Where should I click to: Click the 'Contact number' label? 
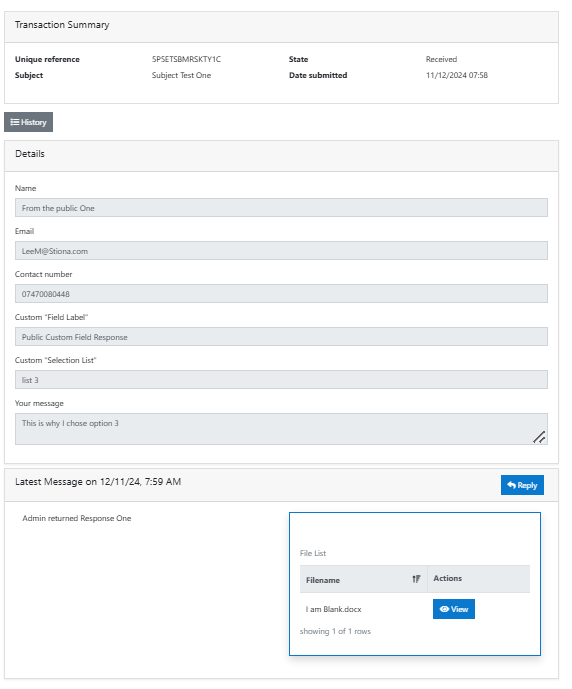tap(43, 274)
